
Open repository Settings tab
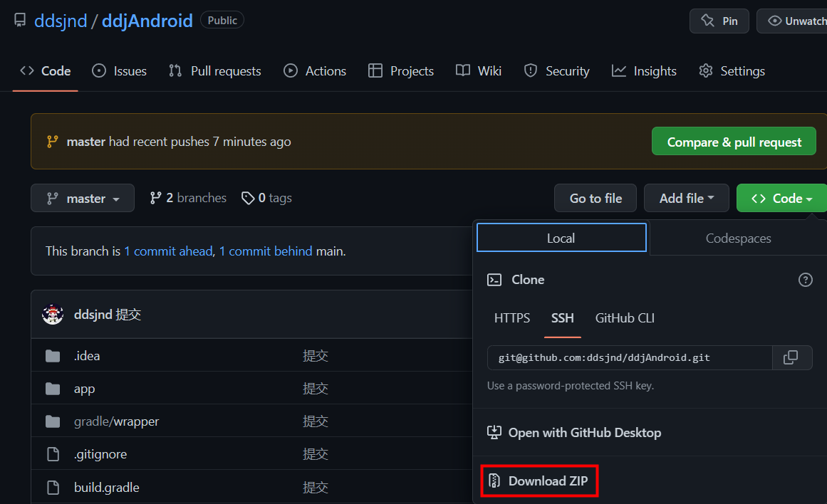(732, 71)
